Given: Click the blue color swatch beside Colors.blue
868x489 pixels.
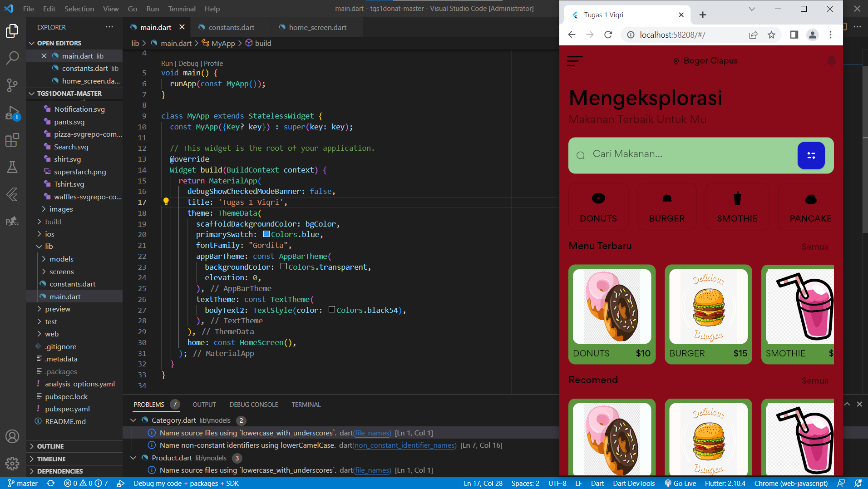Looking at the screenshot, I should (266, 234).
